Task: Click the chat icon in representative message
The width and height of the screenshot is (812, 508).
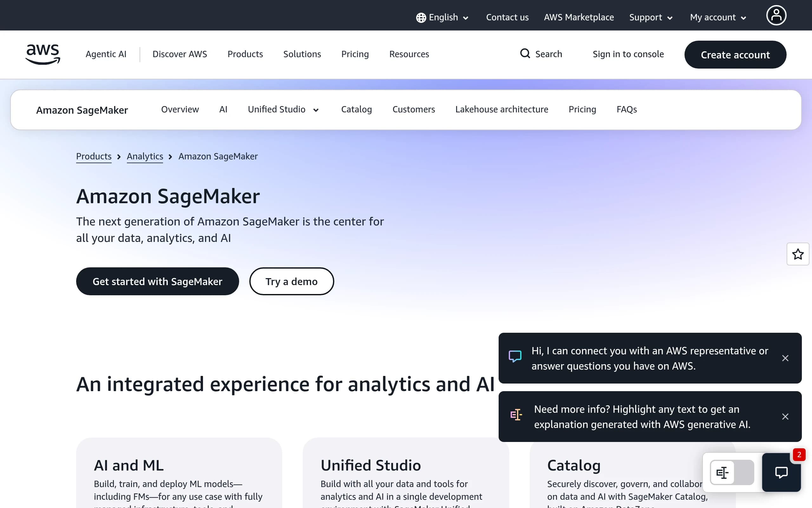Action: coord(515,357)
